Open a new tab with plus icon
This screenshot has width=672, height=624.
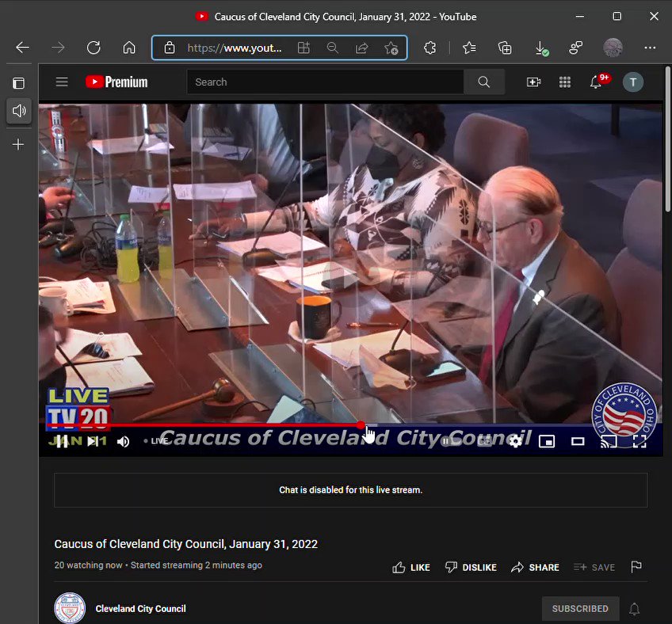[x=18, y=144]
